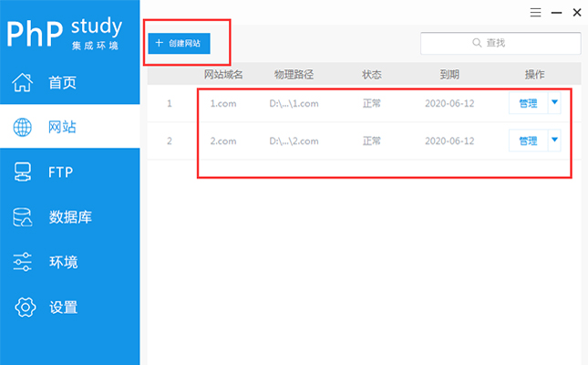Go to the 数据库 section
Viewport: 588px width, 365px height.
(70, 217)
